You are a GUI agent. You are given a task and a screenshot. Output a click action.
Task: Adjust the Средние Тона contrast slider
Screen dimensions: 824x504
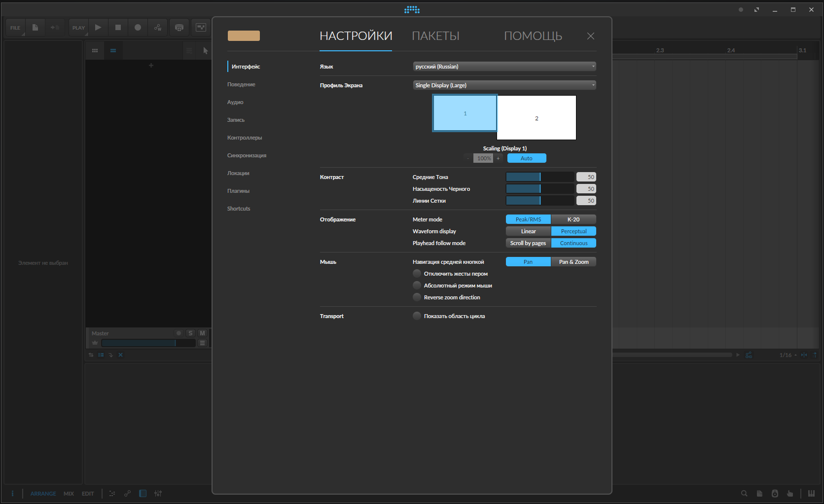pos(539,177)
